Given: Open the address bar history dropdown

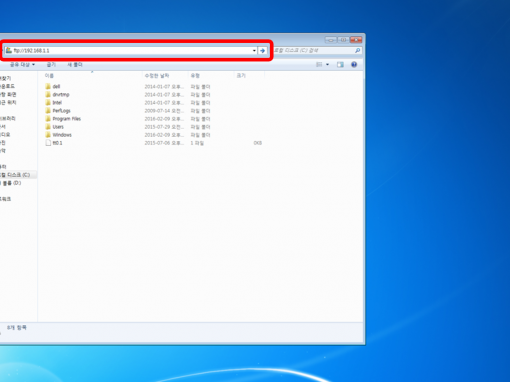Looking at the screenshot, I should click(x=254, y=51).
